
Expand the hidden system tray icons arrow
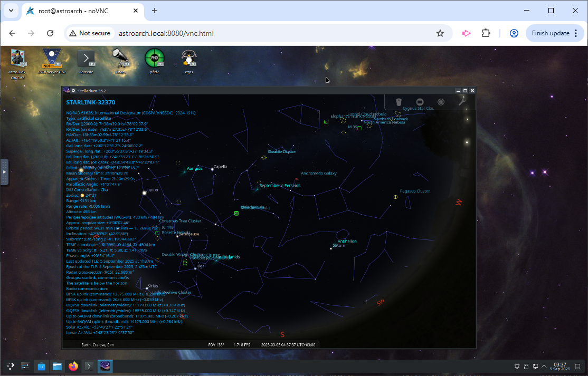click(544, 367)
